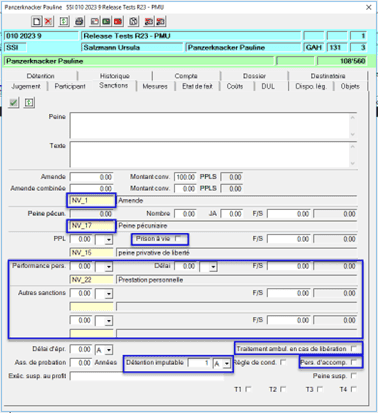The image size is (378, 413).
Task: Toggle the Peine susp. checkbox
Action: coord(354,376)
